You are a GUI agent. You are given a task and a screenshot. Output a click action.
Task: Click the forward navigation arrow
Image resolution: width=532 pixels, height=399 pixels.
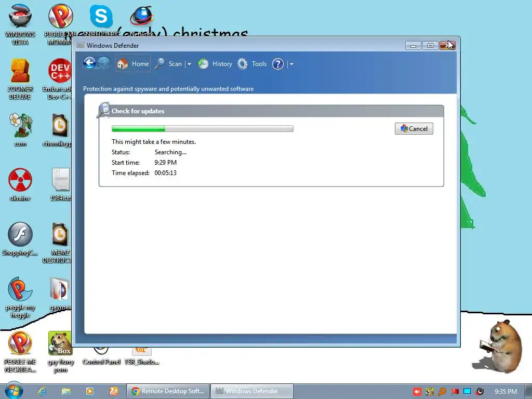[x=104, y=63]
